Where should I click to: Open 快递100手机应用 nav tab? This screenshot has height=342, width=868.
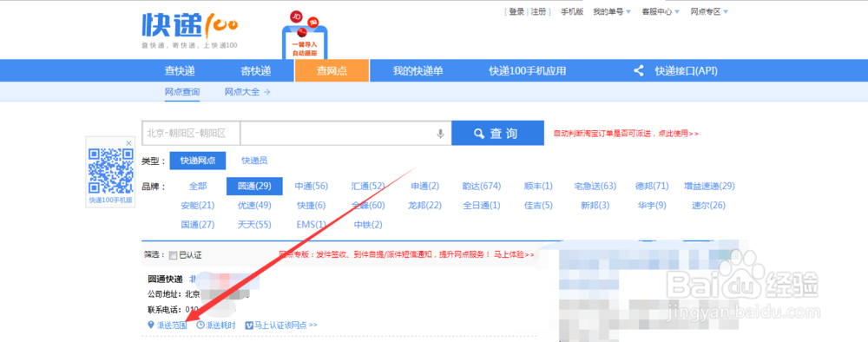point(528,71)
